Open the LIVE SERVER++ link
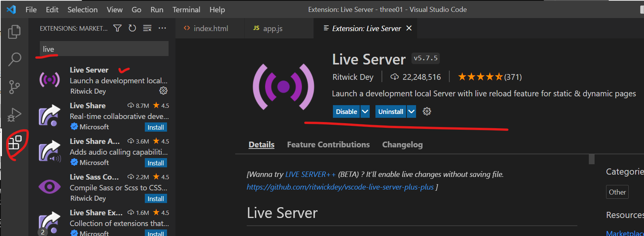Screen dimensions: 644x236 pyautogui.click(x=310, y=175)
